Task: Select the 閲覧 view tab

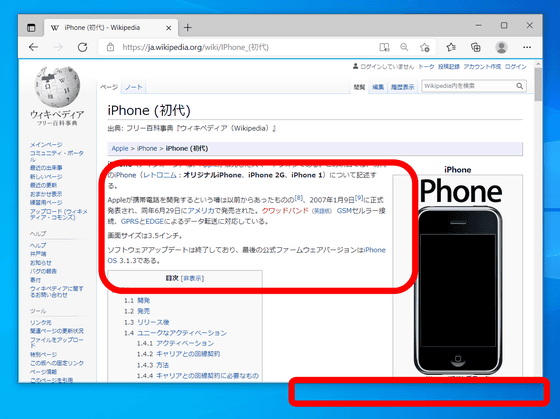Action: click(359, 87)
